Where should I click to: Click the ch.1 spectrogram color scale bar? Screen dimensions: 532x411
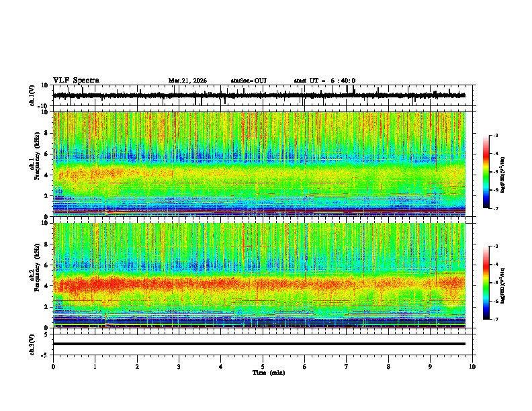click(486, 172)
